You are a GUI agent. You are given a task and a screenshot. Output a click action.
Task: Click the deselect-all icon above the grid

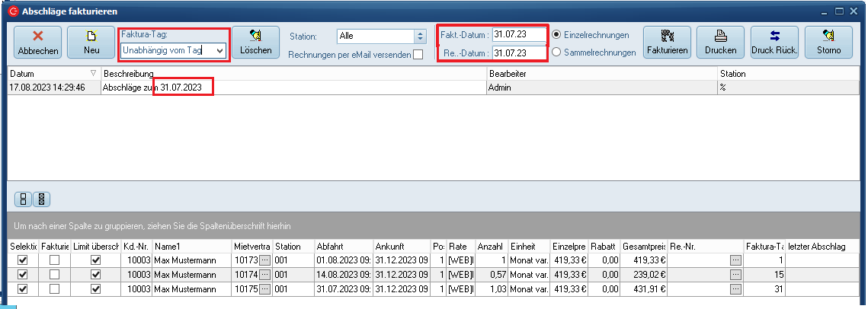41,199
